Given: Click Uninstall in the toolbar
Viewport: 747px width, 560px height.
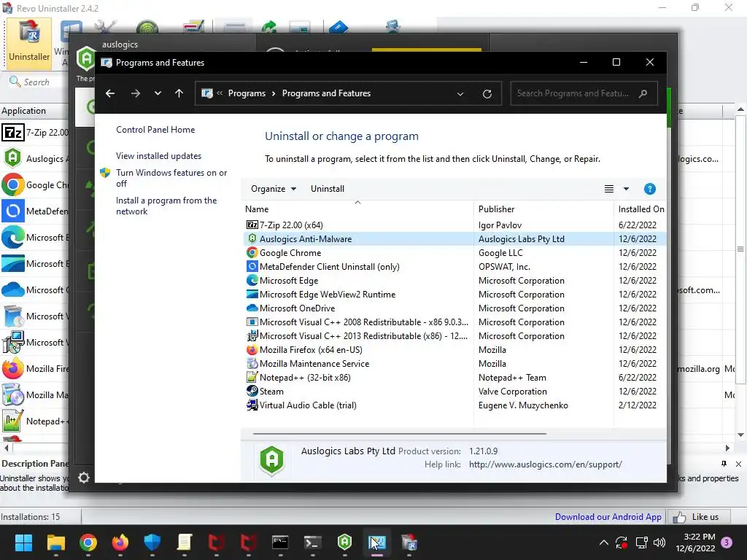Looking at the screenshot, I should tap(328, 189).
